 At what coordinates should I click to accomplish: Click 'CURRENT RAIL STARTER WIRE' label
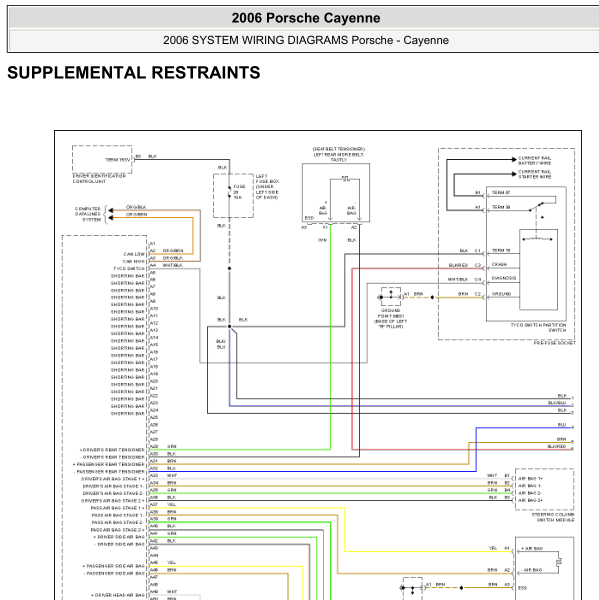534,174
